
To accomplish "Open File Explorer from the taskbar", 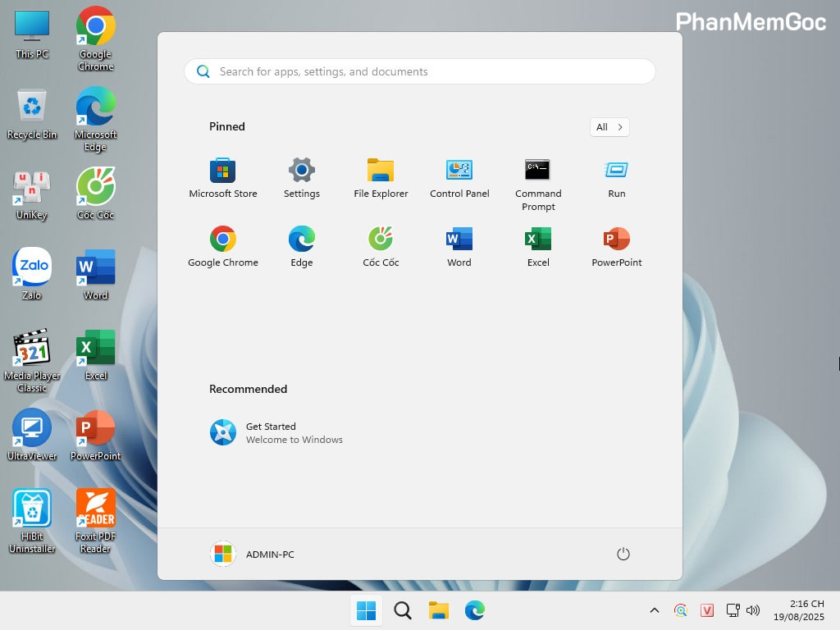I will click(438, 610).
